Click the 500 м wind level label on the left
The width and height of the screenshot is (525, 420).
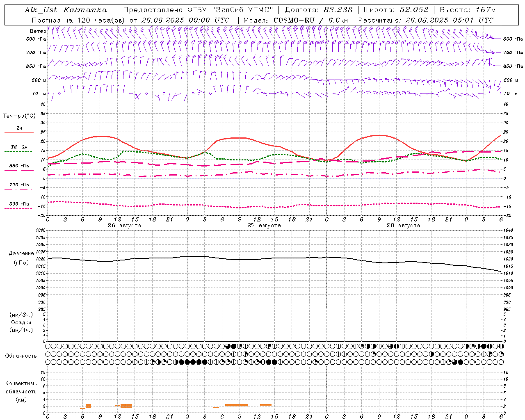coord(39,80)
